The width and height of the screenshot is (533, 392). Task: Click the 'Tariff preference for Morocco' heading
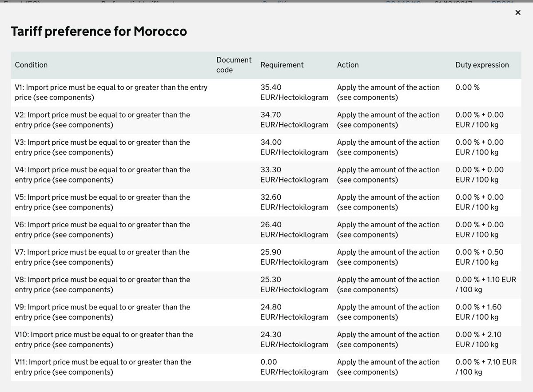click(99, 32)
